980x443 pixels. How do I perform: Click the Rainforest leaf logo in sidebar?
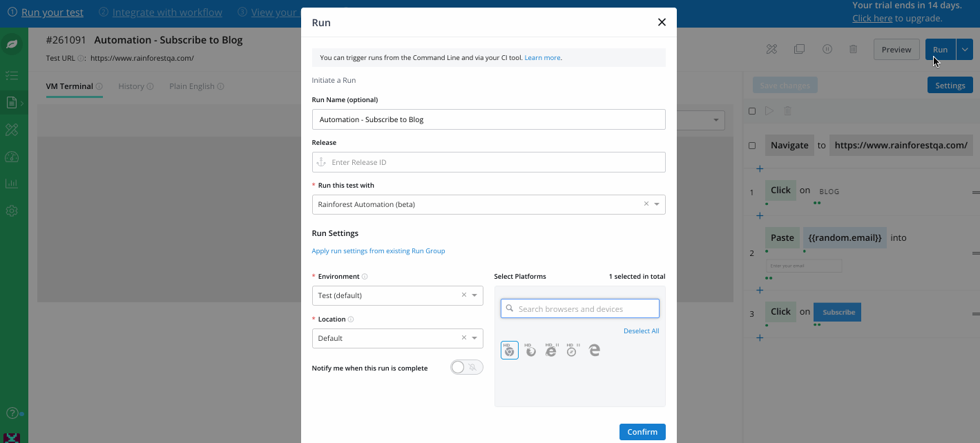[12, 45]
